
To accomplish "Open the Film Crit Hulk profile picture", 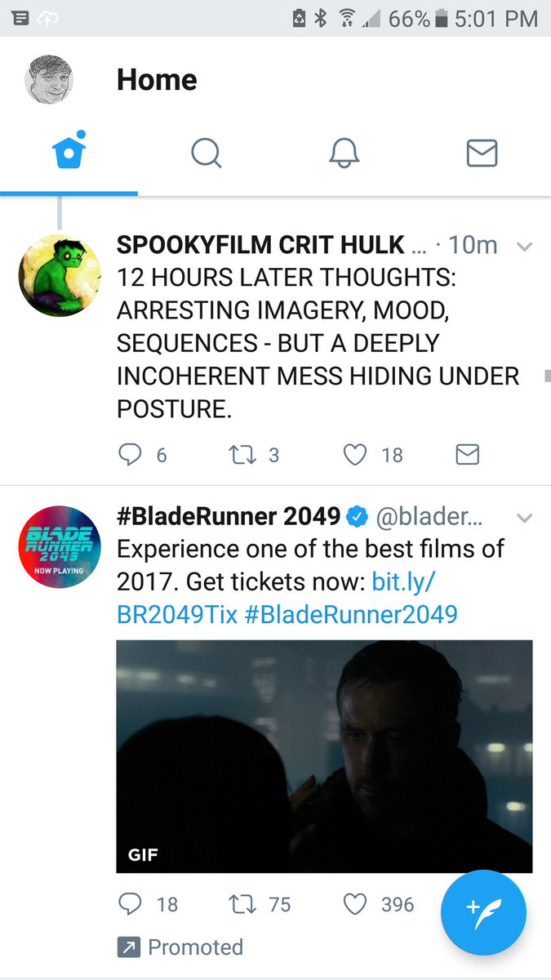I will [x=60, y=275].
